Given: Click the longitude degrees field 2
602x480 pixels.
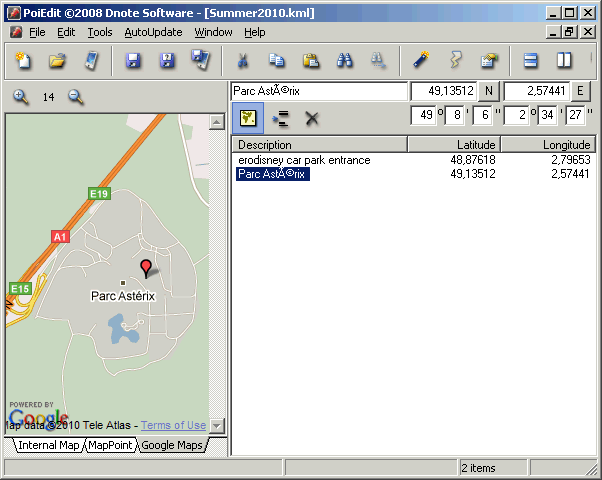Looking at the screenshot, I should coord(516,115).
